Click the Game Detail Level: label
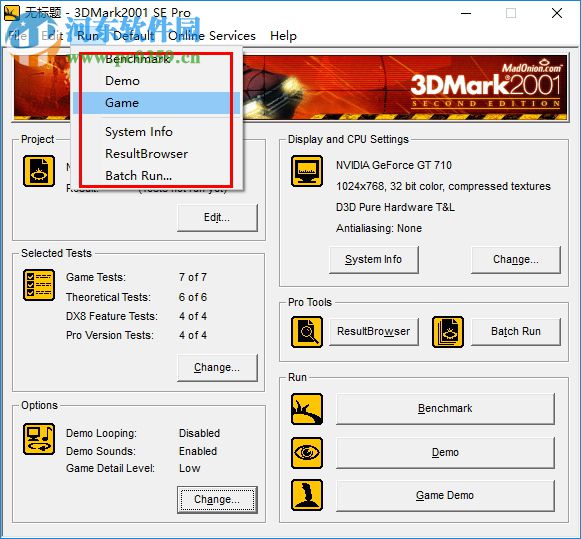This screenshot has width=581, height=539. pyautogui.click(x=110, y=468)
